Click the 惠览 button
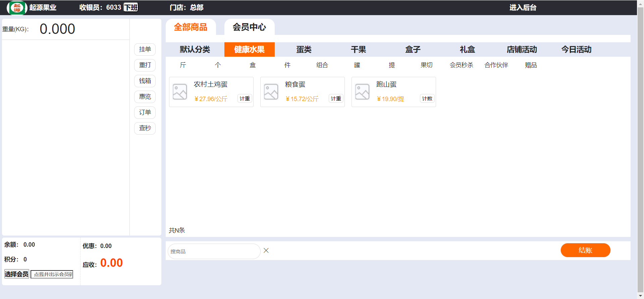The image size is (644, 299). click(145, 97)
